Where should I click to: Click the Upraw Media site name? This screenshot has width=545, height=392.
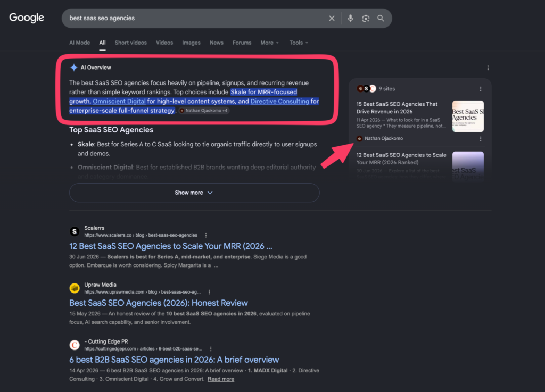click(100, 285)
